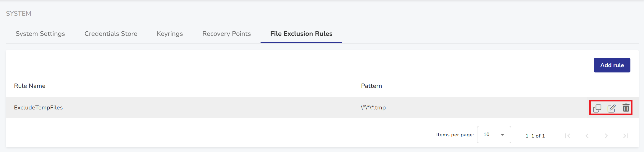Screen dimensions: 644x152
Task: Select the ExcludeTempFiles rule name
Action: (x=38, y=108)
